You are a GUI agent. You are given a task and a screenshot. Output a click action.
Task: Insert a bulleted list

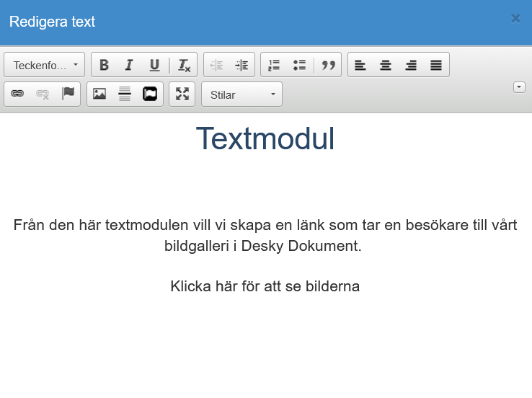click(x=299, y=65)
